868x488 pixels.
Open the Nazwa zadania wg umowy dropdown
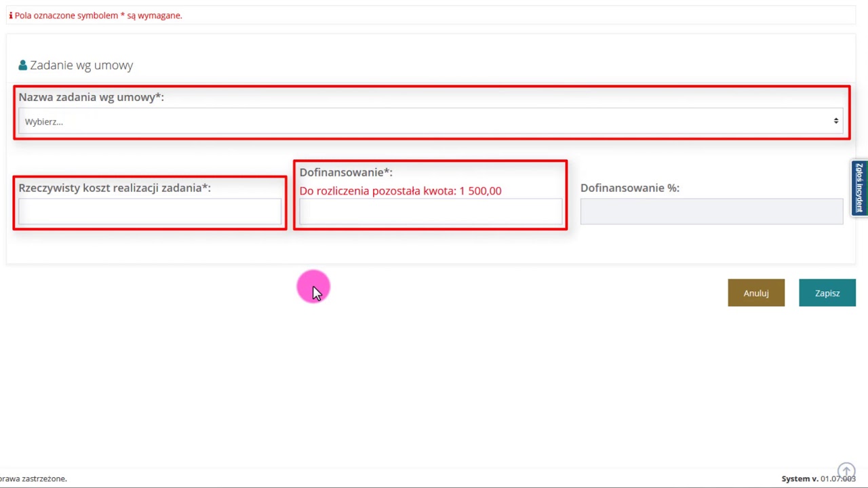[x=431, y=121]
